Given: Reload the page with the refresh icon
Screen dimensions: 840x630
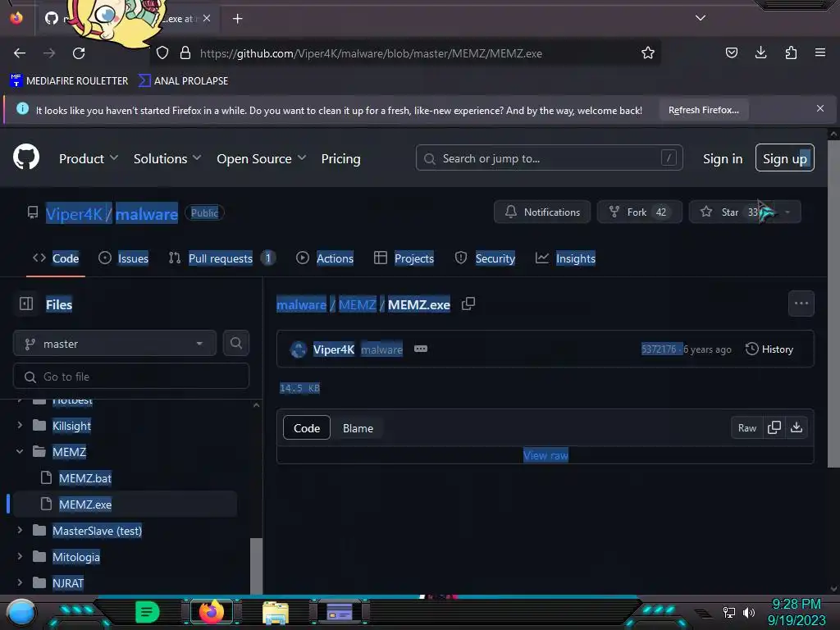Looking at the screenshot, I should [79, 53].
